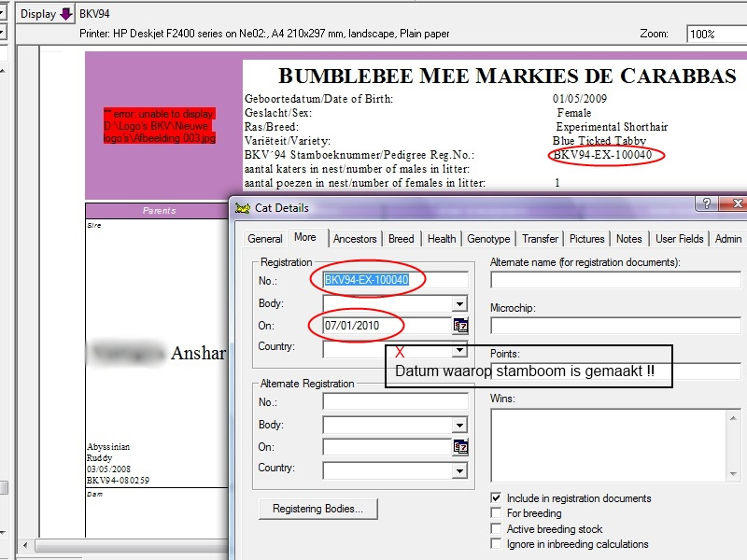This screenshot has width=747, height=560.
Task: Focus the Alternate name input field
Action: click(615, 280)
